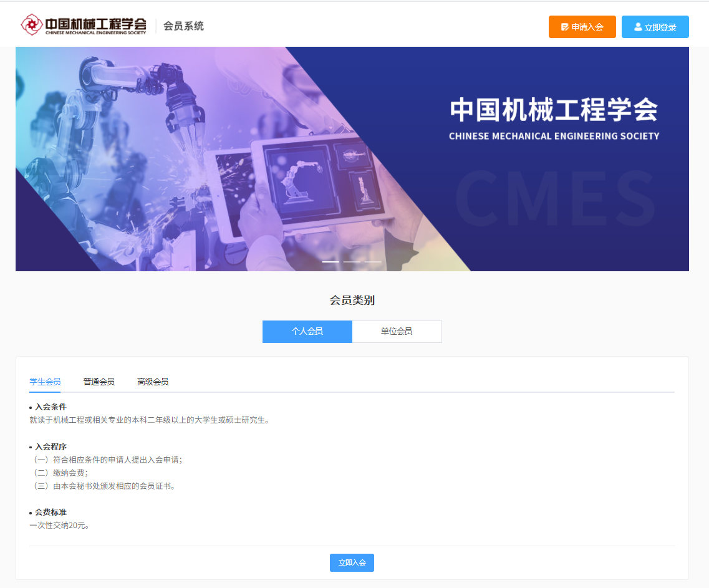Click the 会员类别 section heading

tap(352, 301)
